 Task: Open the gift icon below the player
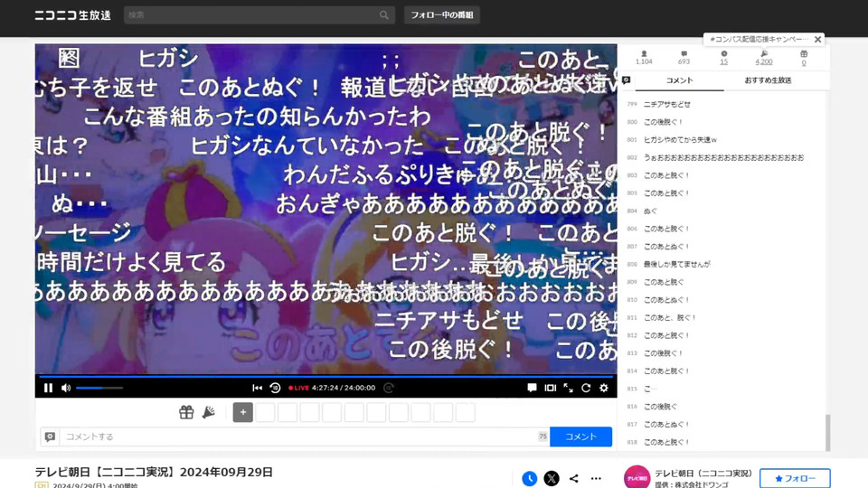(x=186, y=412)
